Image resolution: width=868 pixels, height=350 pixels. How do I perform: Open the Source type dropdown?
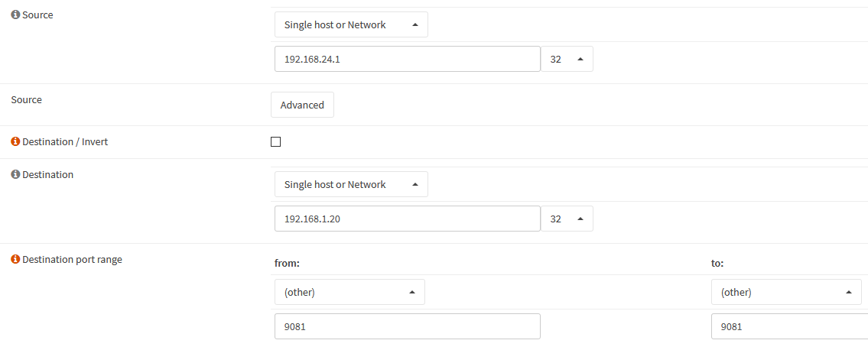click(351, 24)
